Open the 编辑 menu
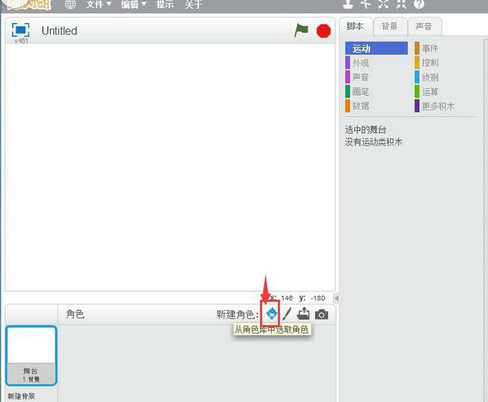 pos(134,4)
